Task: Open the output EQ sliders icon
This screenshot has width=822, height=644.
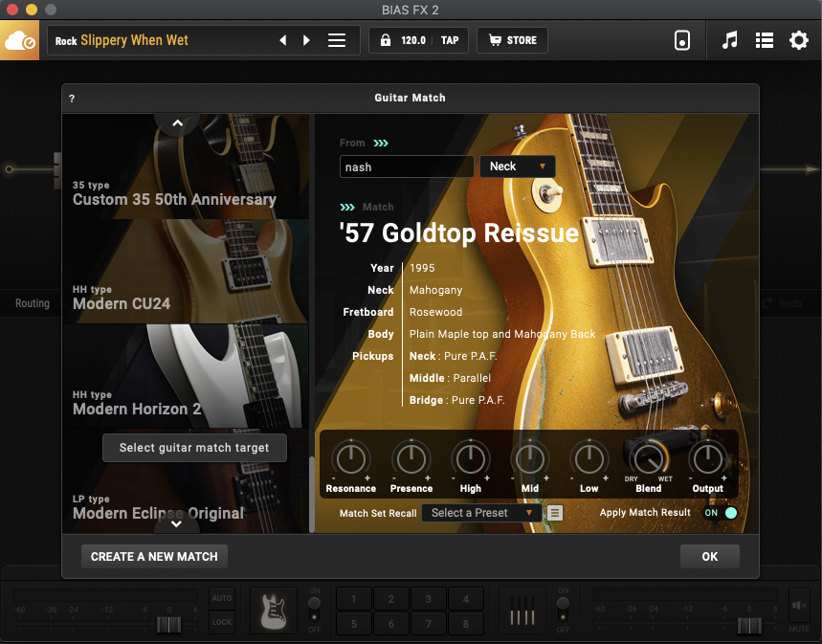Action: click(522, 610)
